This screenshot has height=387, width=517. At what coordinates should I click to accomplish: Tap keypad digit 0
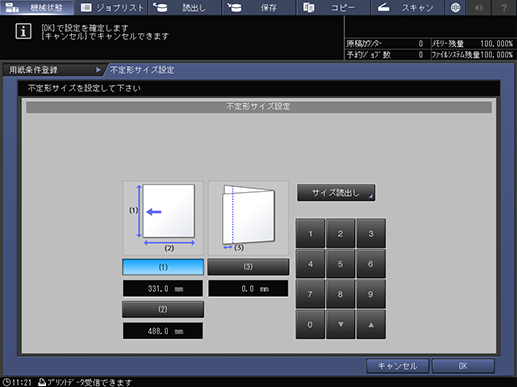310,324
